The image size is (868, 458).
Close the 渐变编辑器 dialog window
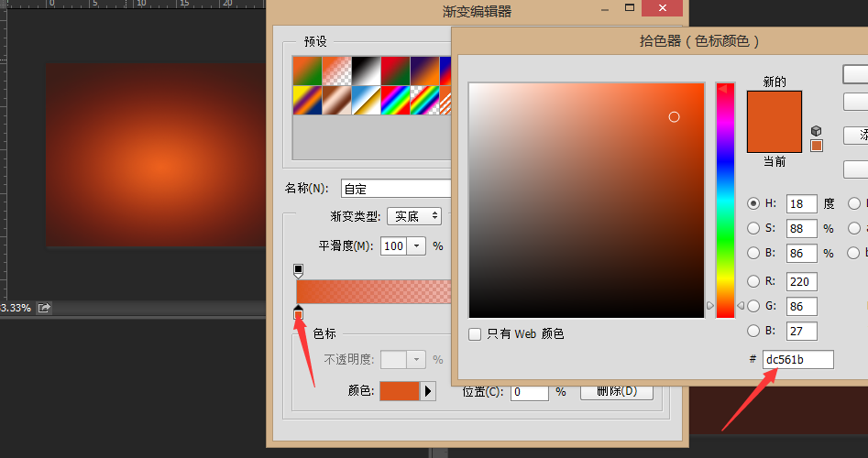pos(661,9)
